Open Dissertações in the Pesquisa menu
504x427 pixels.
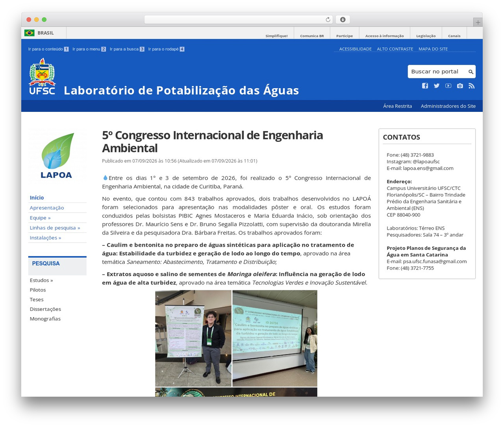point(45,309)
